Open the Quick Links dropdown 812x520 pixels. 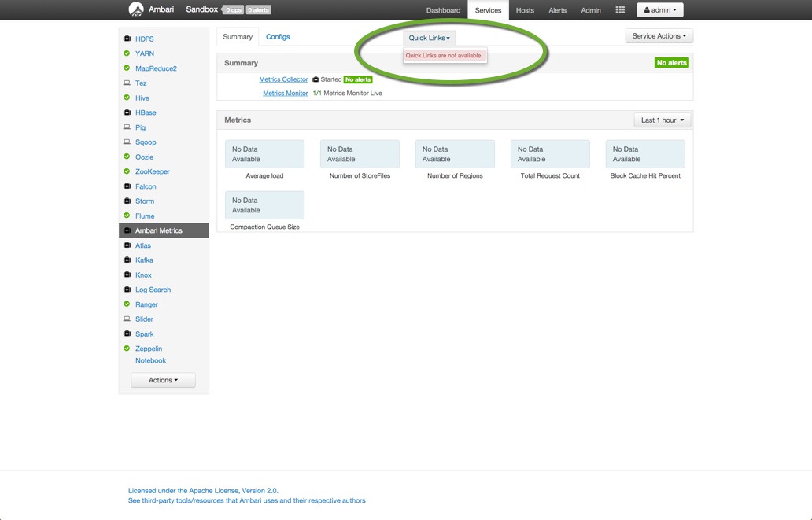(x=429, y=37)
